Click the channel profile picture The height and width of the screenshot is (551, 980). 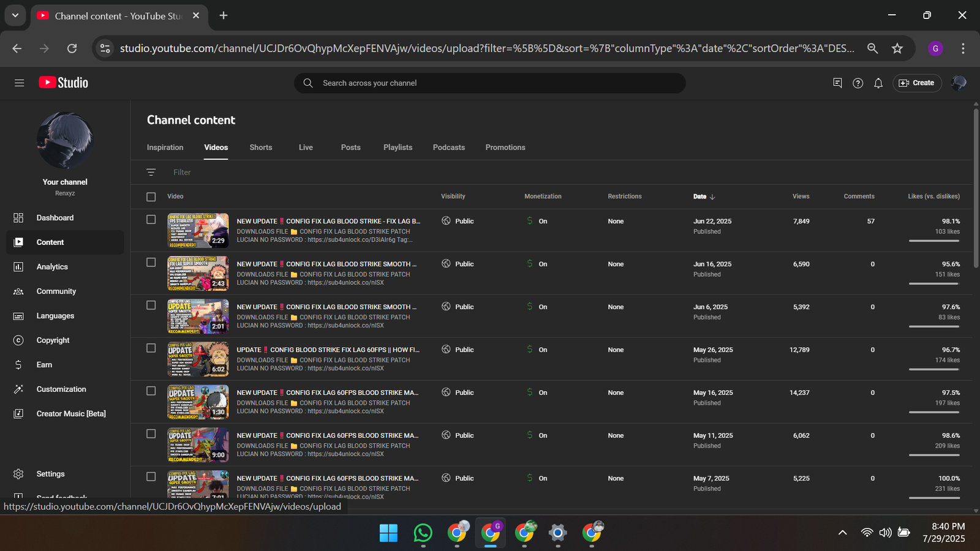pos(65,140)
